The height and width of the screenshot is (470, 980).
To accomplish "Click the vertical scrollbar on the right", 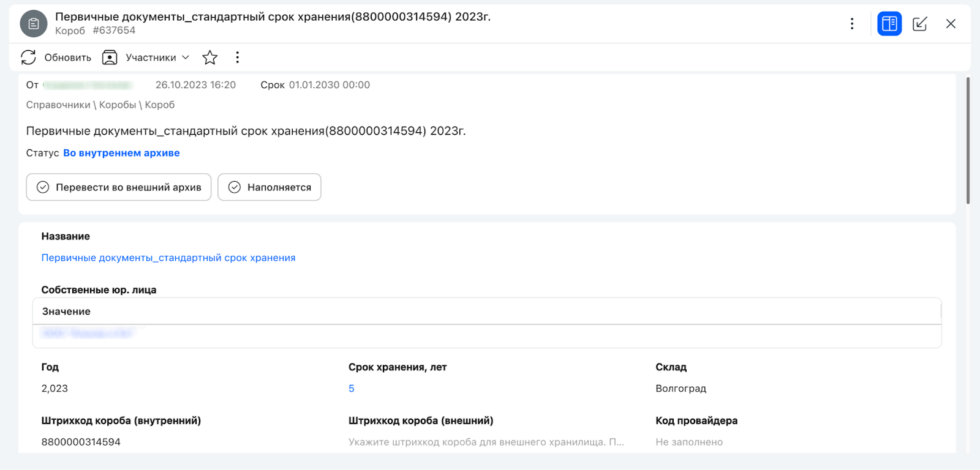I will (x=968, y=141).
